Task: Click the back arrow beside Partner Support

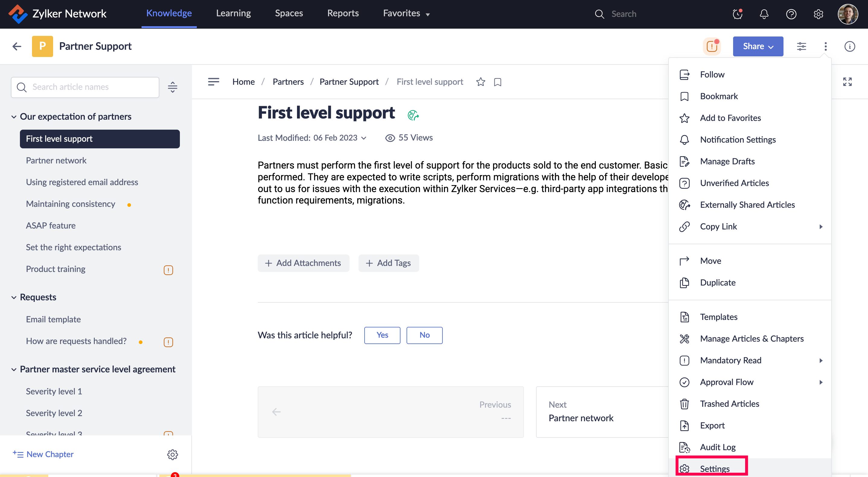Action: click(x=17, y=46)
